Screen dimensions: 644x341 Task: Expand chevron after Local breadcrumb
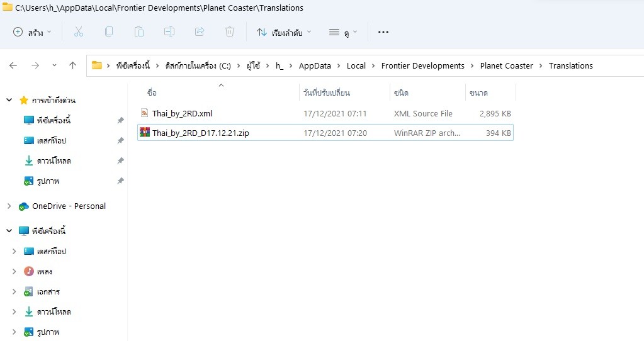(x=373, y=65)
